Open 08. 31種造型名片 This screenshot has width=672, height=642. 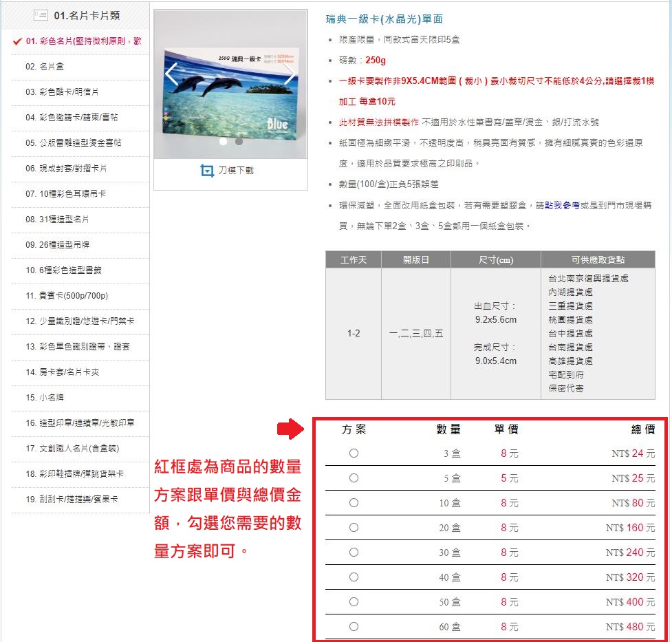(57, 219)
